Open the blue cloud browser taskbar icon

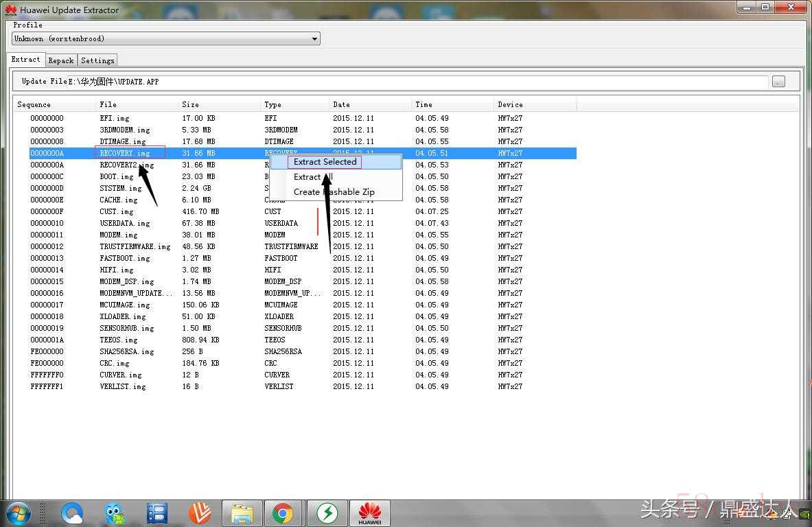tap(72, 513)
